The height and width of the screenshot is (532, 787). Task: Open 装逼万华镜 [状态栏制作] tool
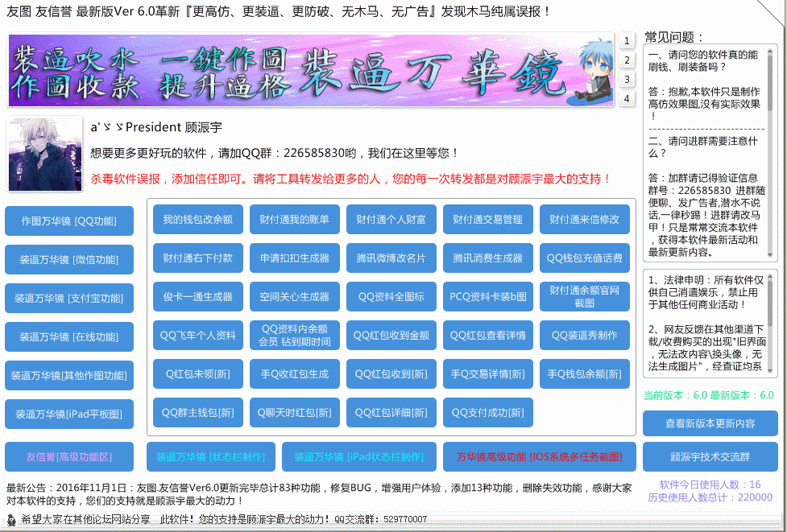click(211, 456)
